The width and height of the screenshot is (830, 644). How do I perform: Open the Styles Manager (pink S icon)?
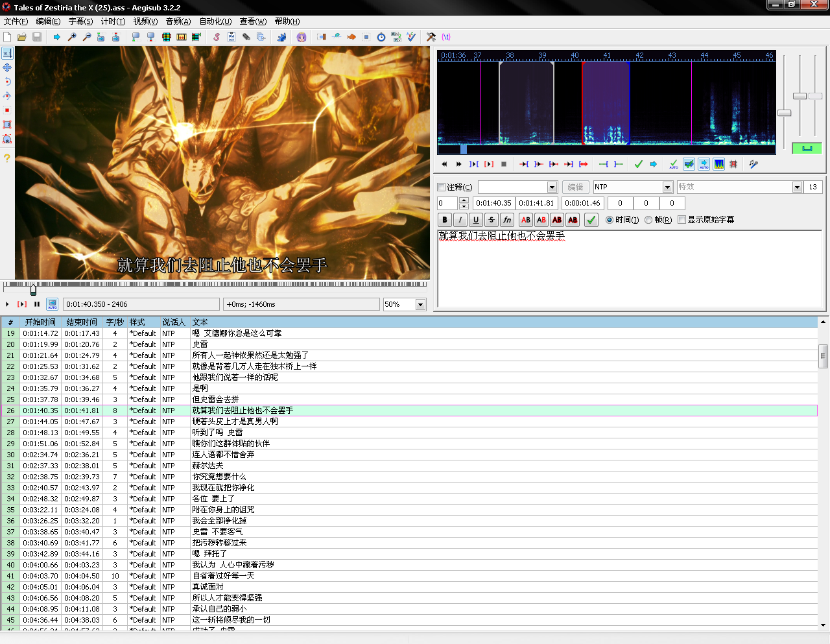point(217,37)
